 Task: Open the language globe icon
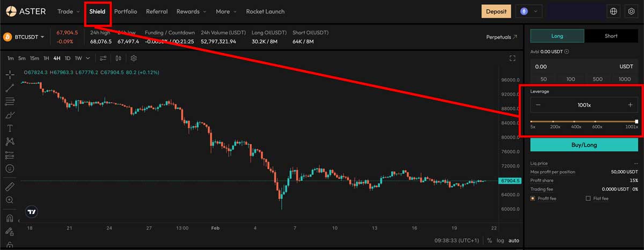coord(614,11)
